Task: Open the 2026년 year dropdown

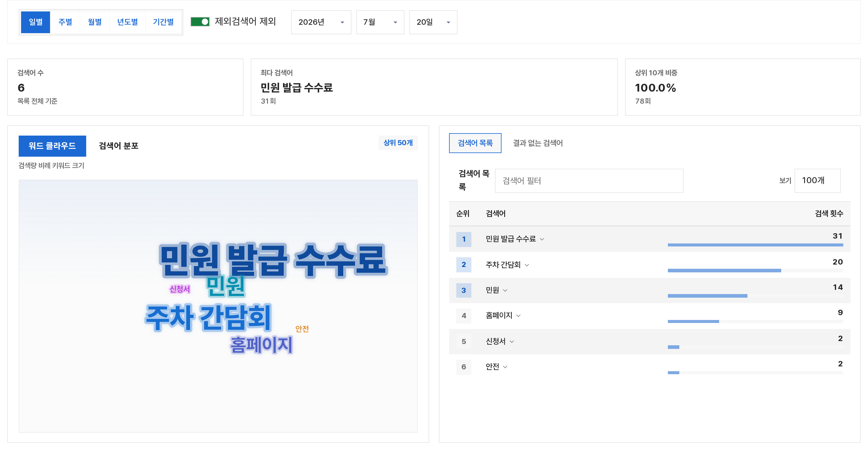Action: pyautogui.click(x=321, y=22)
